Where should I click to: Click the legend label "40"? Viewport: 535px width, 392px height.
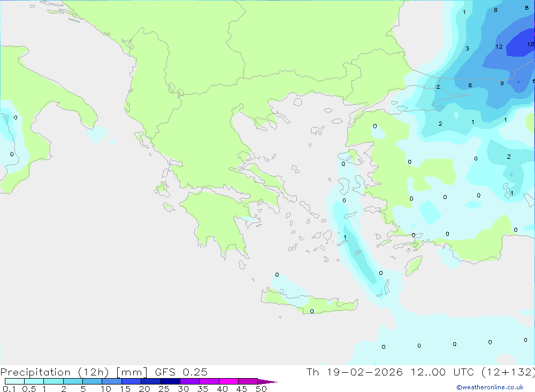pyautogui.click(x=223, y=389)
